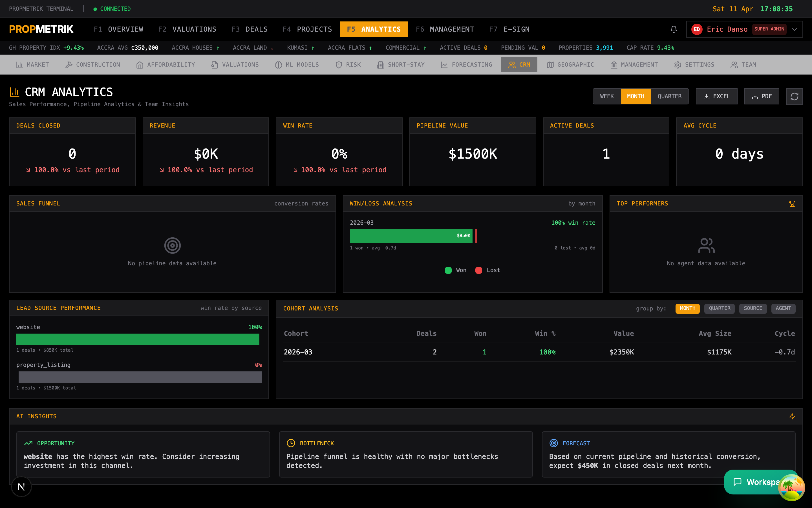812x508 pixels.
Task: Click the Short-Stay building icon
Action: pyautogui.click(x=380, y=65)
